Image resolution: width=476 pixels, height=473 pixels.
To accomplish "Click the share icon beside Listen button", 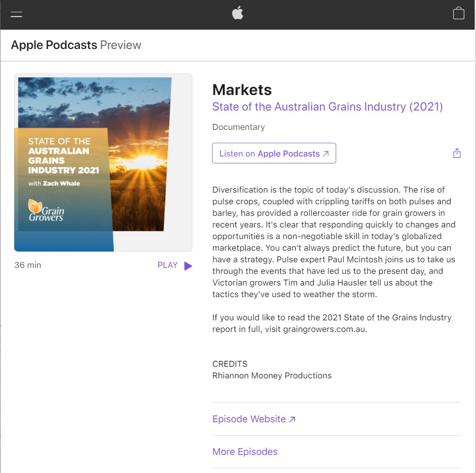I will tap(457, 153).
